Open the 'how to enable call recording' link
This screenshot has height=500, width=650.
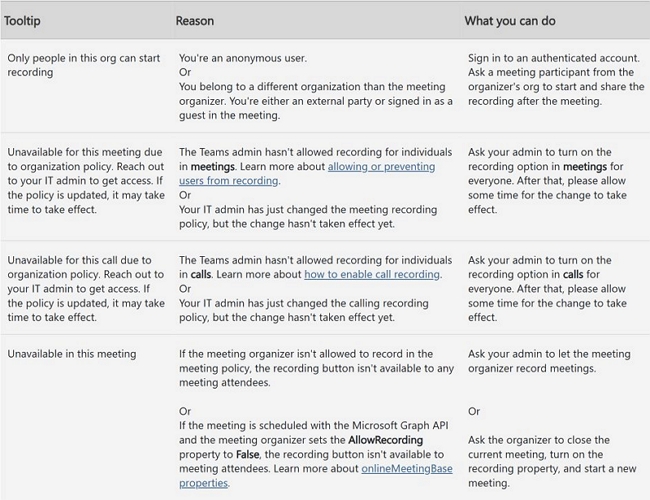372,274
